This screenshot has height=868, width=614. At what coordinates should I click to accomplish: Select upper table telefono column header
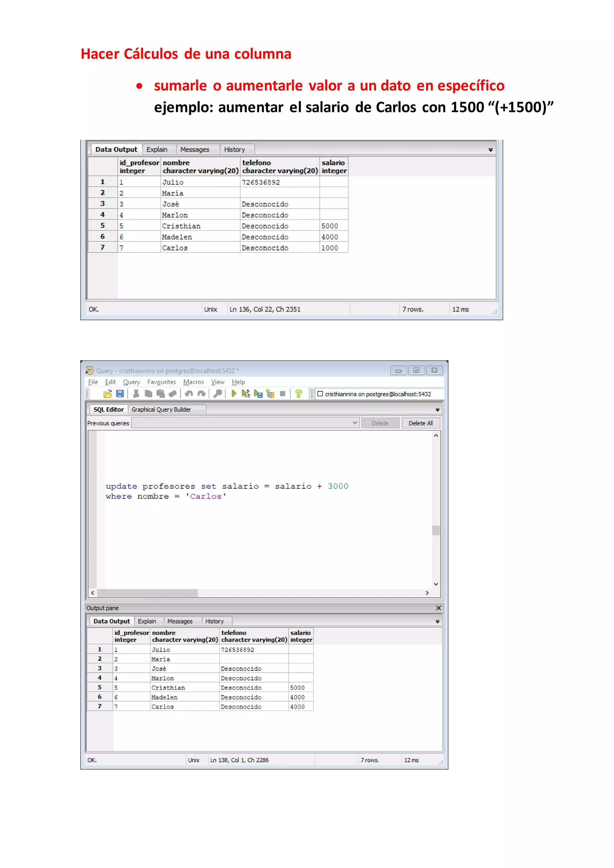[280, 167]
